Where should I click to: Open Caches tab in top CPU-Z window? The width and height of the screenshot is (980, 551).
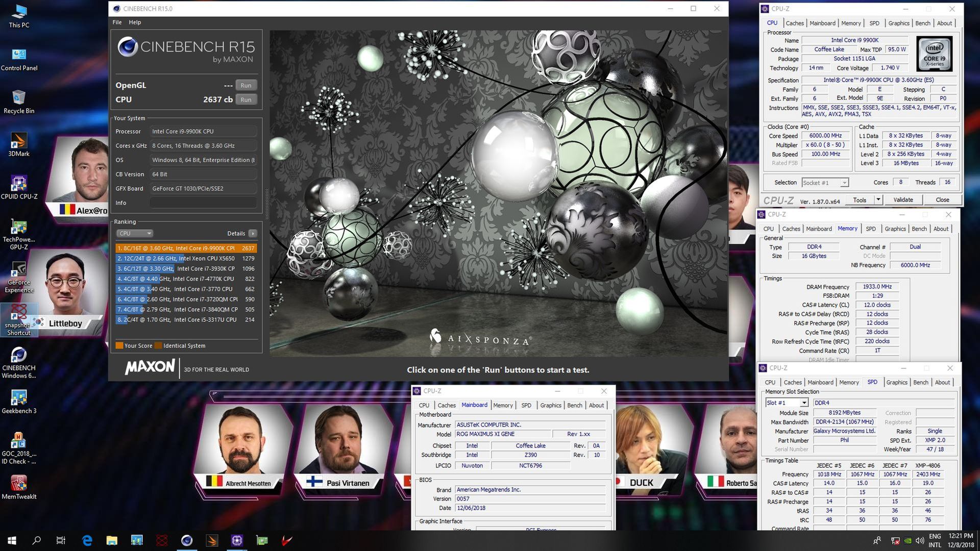coord(795,23)
